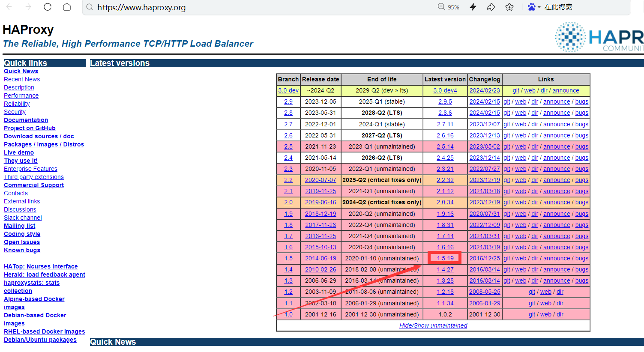The height and width of the screenshot is (352, 644).
Task: Open Debian/Ubuntu packages link
Action: pos(40,340)
